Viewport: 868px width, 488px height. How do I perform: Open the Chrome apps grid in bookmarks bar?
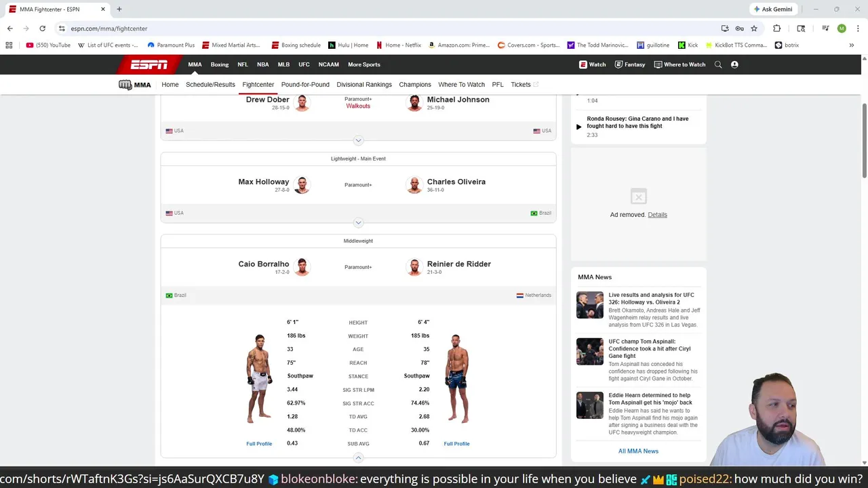(9, 45)
